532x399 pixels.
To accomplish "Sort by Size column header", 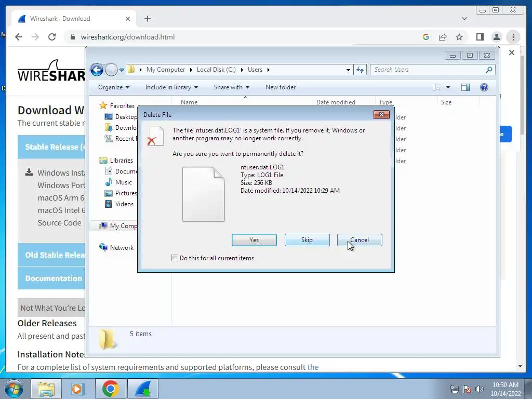I will 458,102.
